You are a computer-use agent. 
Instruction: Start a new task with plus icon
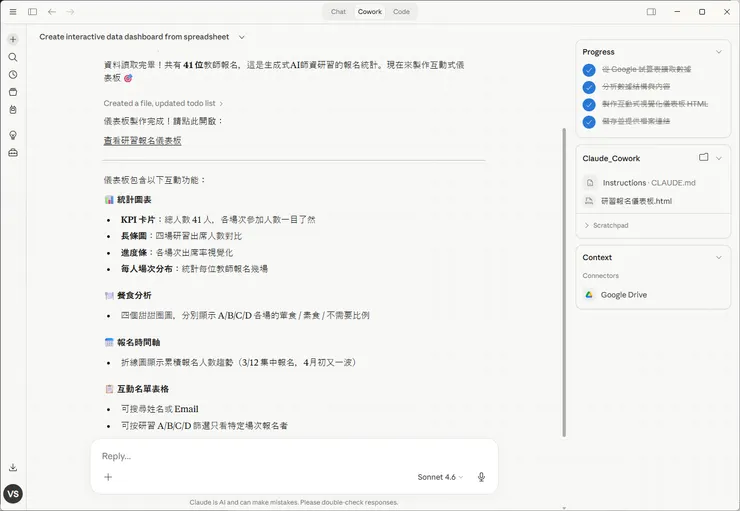click(13, 39)
